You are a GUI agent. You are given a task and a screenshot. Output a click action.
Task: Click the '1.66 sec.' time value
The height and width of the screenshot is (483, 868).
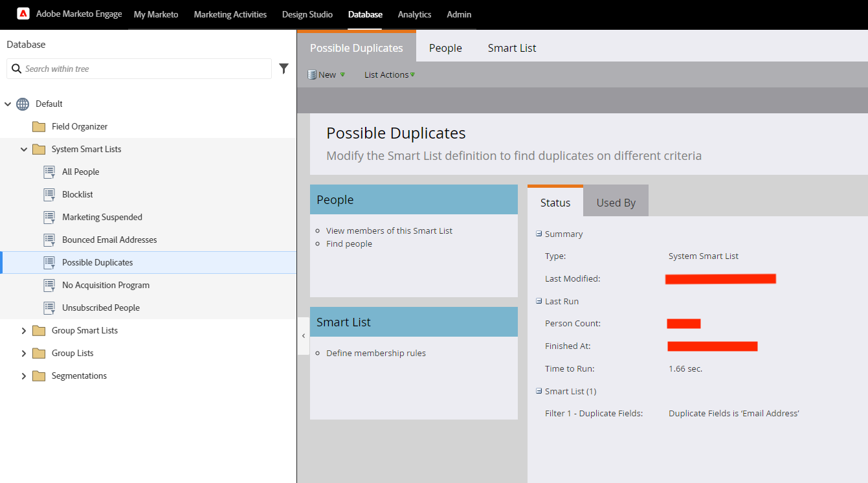click(x=685, y=368)
